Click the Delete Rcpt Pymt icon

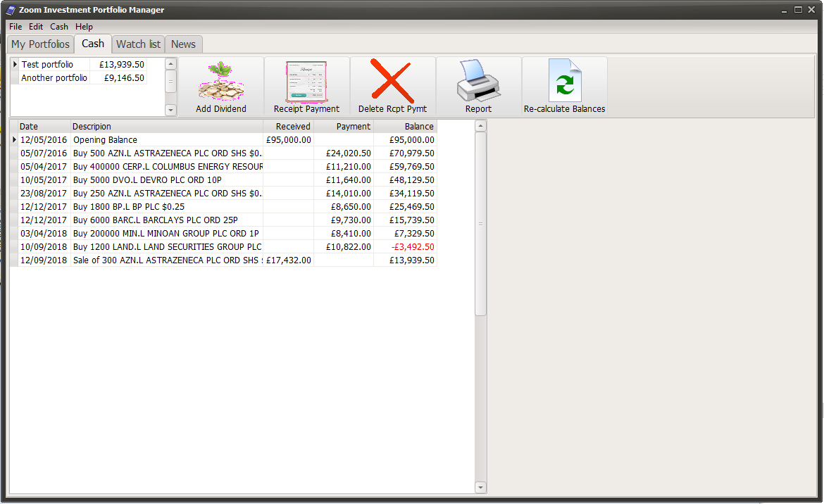coord(392,84)
